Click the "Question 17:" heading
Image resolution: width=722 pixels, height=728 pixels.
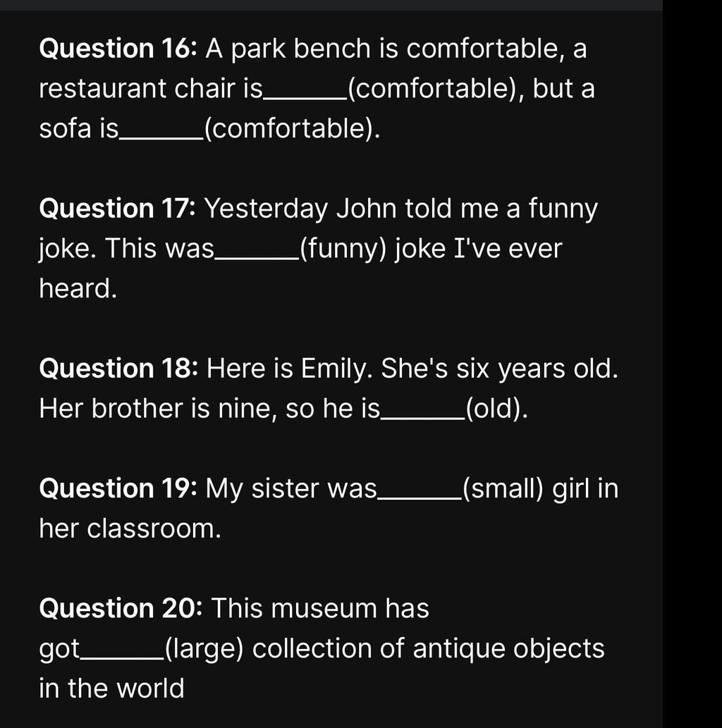click(118, 208)
